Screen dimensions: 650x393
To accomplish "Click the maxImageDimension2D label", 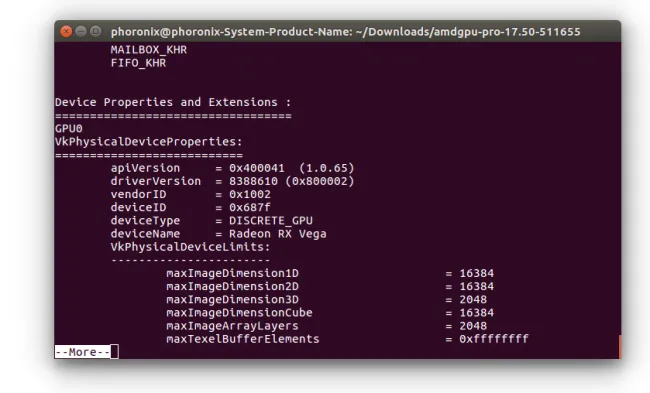I will click(232, 286).
